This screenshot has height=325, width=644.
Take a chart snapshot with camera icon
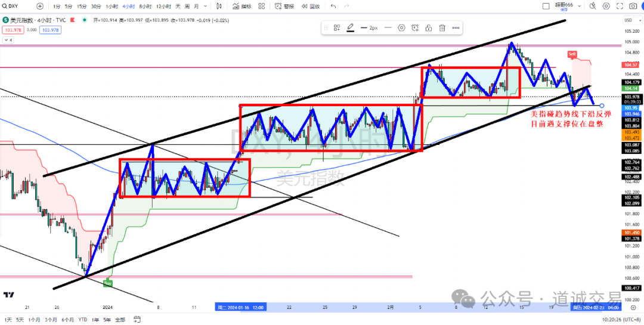pyautogui.click(x=633, y=6)
